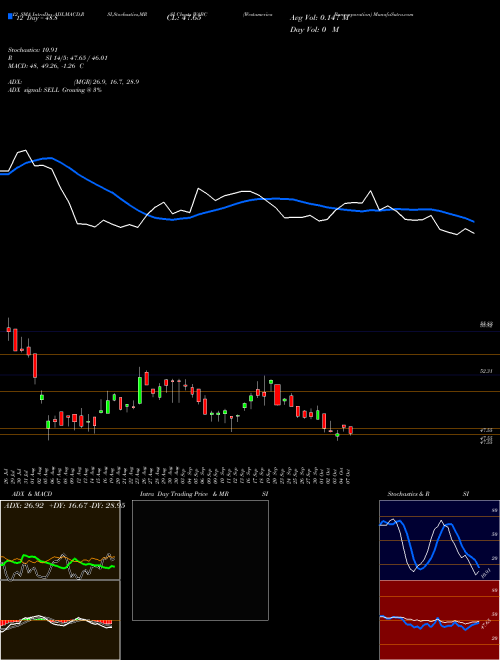Open the red RSI chart panel
Screen dimensions: 500x660
click(439, 620)
